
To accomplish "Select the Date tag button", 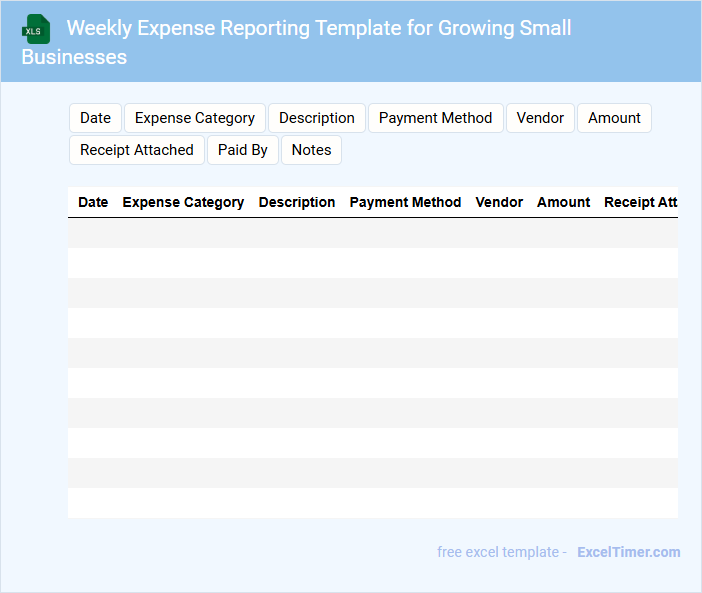I will pos(95,118).
